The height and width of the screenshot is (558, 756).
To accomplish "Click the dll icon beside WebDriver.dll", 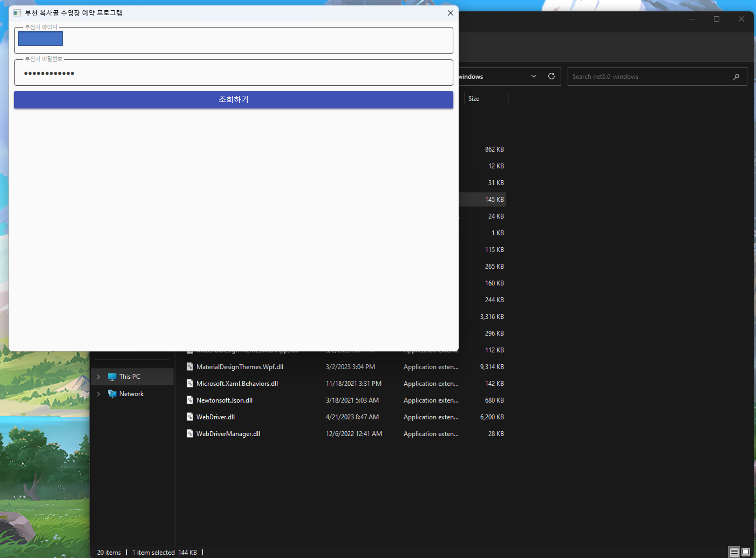I will click(x=190, y=417).
